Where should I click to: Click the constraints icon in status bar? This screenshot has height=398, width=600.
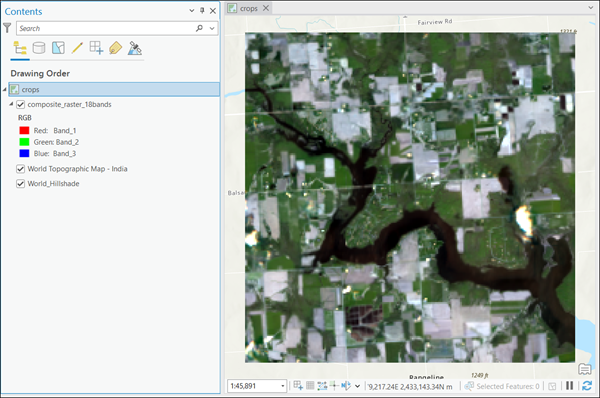pyautogui.click(x=322, y=386)
